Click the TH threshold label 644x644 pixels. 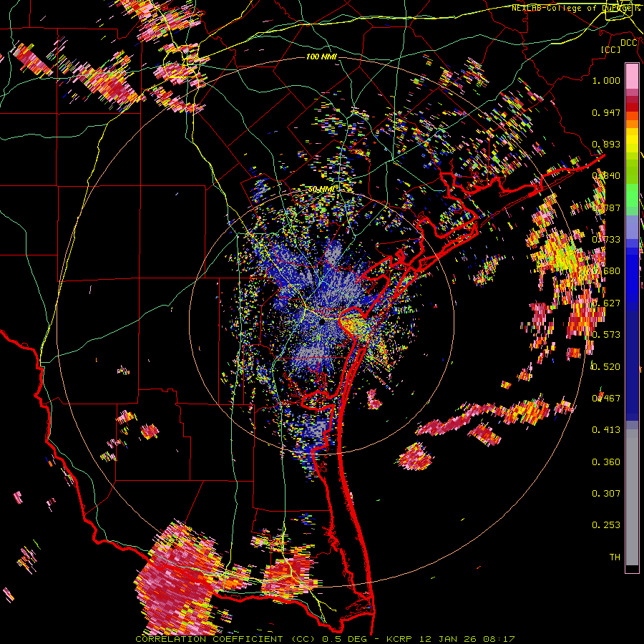click(x=615, y=557)
